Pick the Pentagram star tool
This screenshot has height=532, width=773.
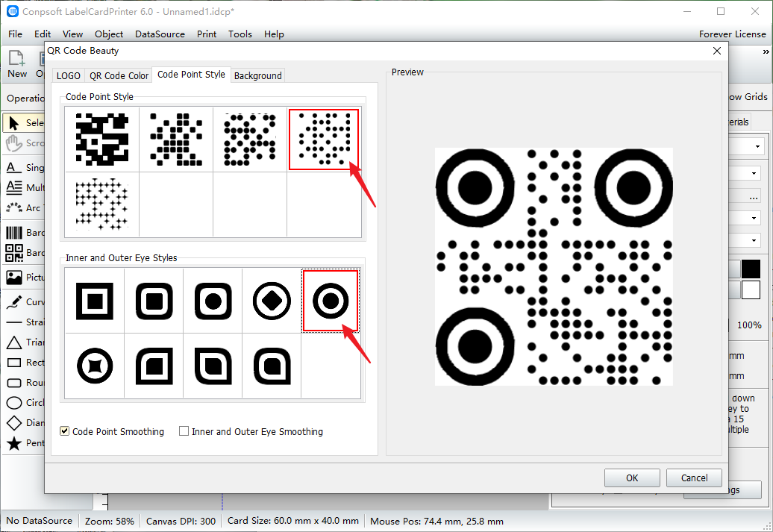pos(24,443)
